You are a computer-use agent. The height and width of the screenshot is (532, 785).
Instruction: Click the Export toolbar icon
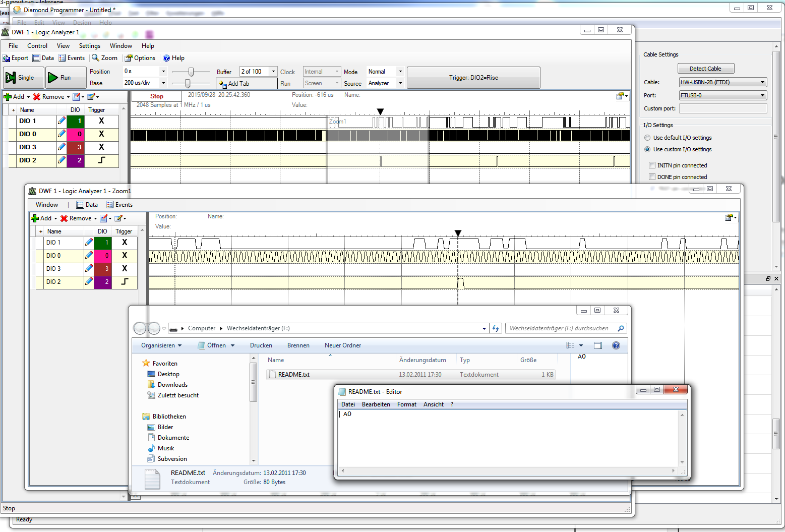coord(7,58)
